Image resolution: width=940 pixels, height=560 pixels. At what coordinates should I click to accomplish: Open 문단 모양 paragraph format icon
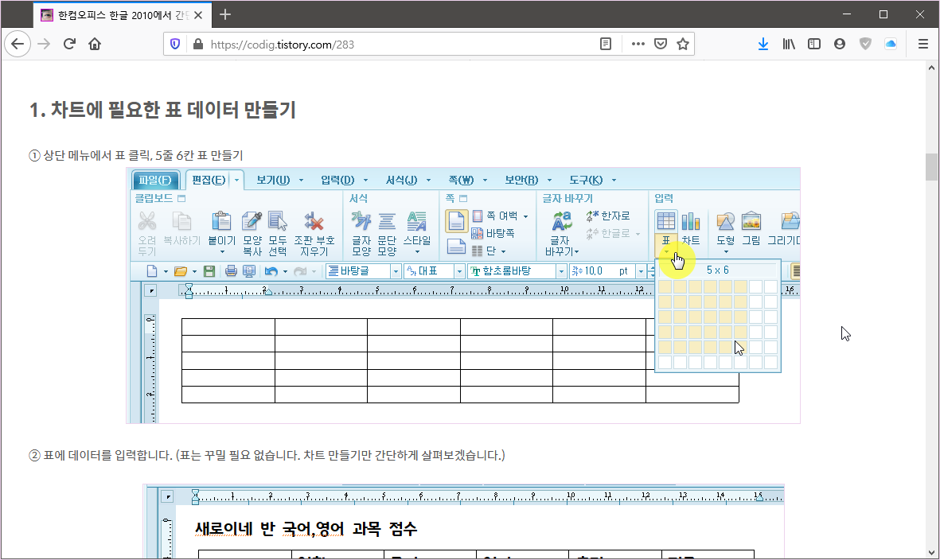coord(387,221)
